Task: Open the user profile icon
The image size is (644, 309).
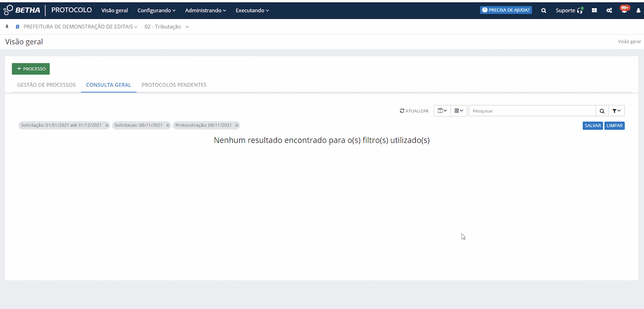Action: point(638,10)
